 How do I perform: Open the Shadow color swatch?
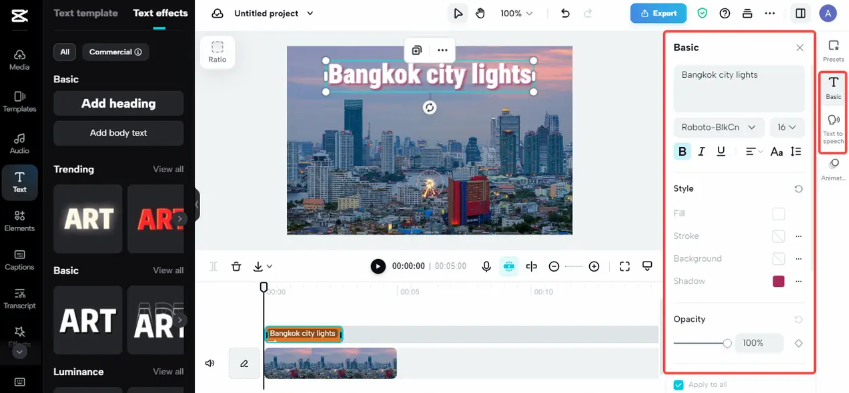(x=779, y=281)
